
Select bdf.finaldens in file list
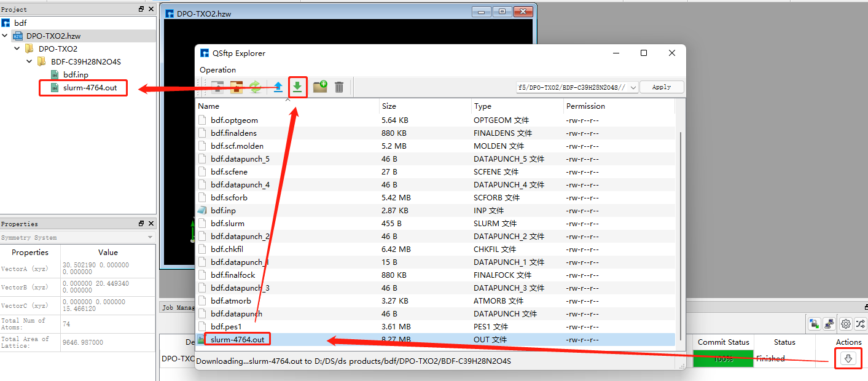pyautogui.click(x=233, y=133)
